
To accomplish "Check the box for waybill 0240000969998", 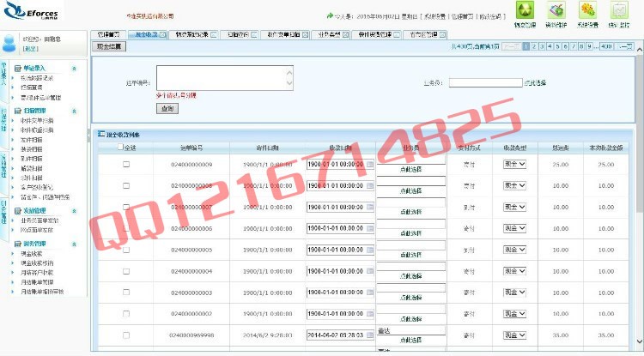I will click(126, 335).
